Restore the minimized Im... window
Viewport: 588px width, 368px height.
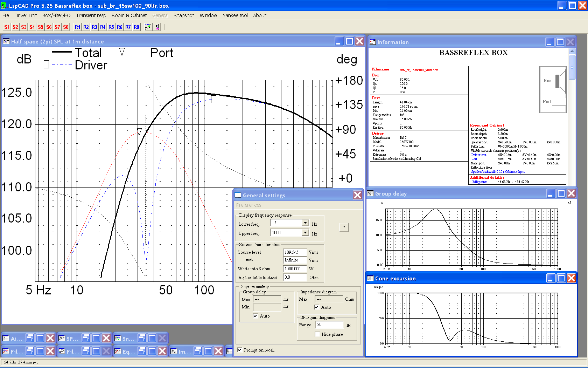click(x=198, y=351)
